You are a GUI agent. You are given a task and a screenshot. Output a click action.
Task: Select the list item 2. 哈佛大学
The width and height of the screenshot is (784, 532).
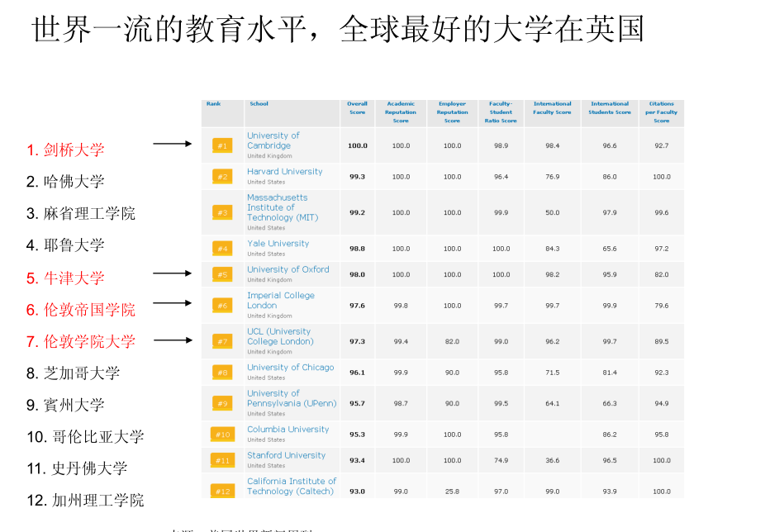(x=65, y=182)
